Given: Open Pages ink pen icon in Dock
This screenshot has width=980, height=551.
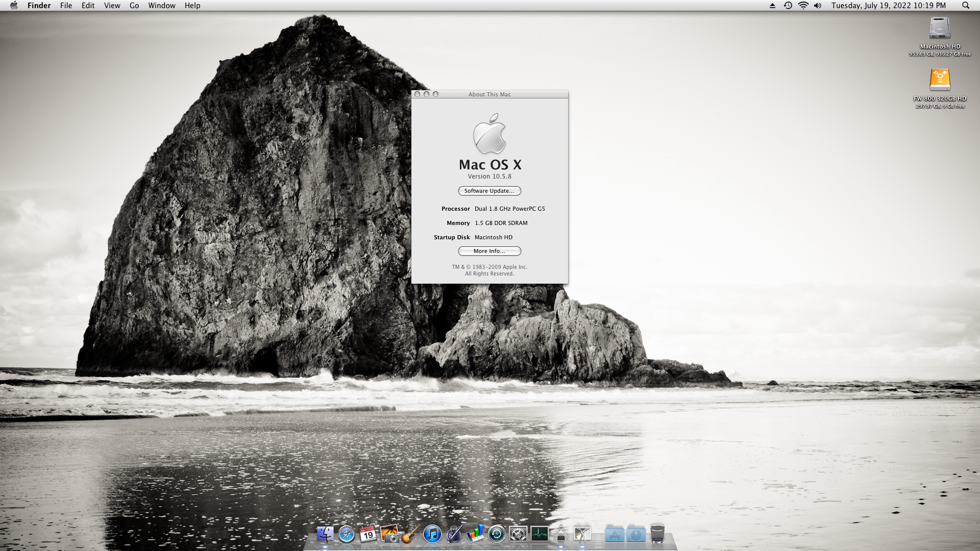Looking at the screenshot, I should pos(454,534).
